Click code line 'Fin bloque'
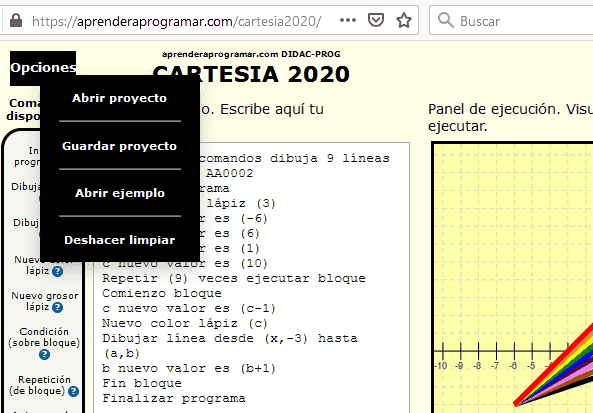The image size is (593, 413). [x=142, y=384]
